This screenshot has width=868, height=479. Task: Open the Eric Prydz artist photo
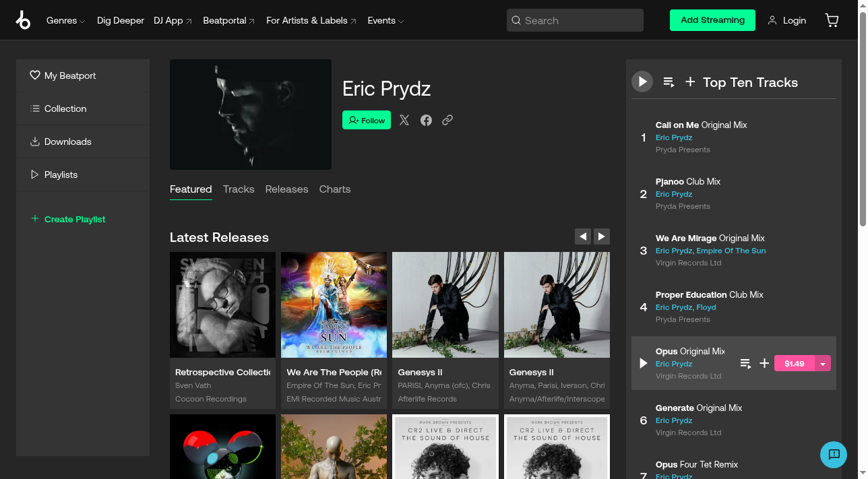(251, 115)
